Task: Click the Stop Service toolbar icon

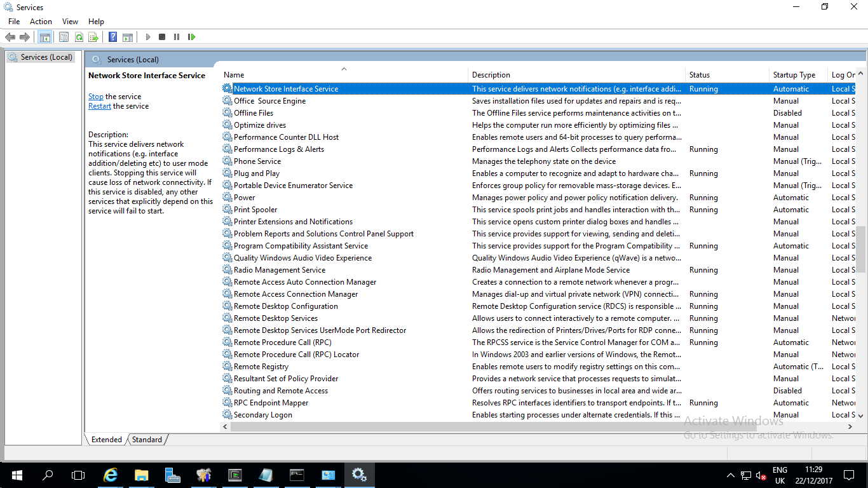Action: tap(162, 37)
